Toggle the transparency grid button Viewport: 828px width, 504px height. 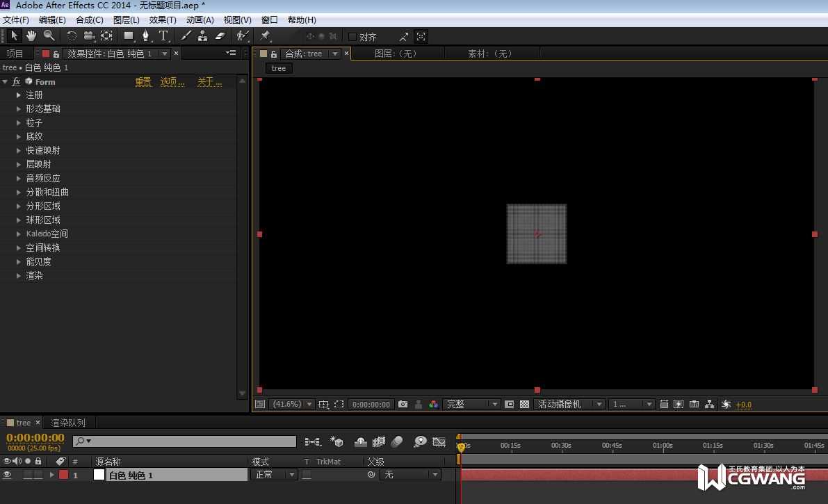[x=524, y=404]
